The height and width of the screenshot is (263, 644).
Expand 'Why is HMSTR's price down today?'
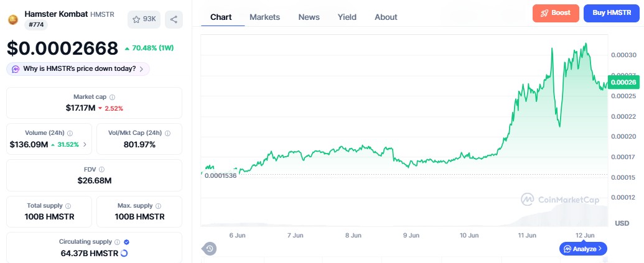tap(78, 69)
